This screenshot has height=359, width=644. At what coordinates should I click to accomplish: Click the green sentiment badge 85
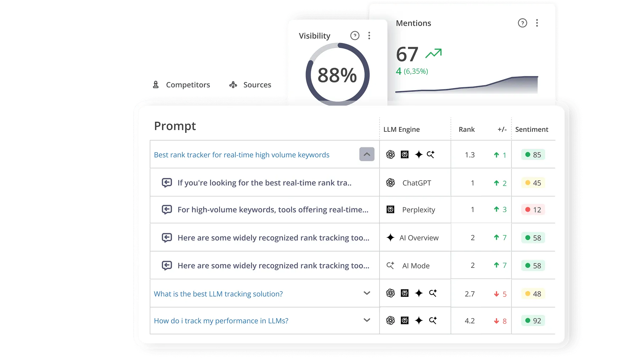533,154
